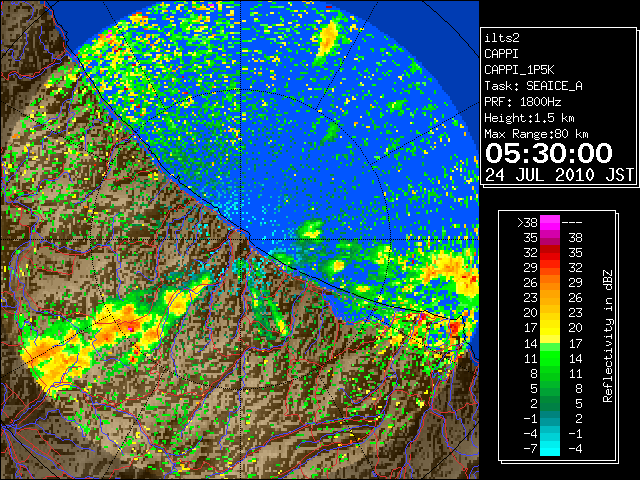Click the "ilts2" radar site label
Image resolution: width=640 pixels, height=480 pixels.
click(x=502, y=38)
